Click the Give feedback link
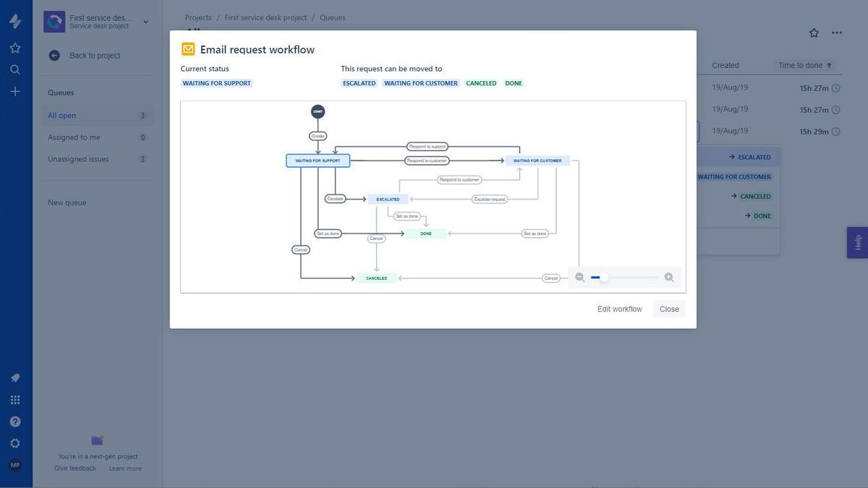 [75, 468]
